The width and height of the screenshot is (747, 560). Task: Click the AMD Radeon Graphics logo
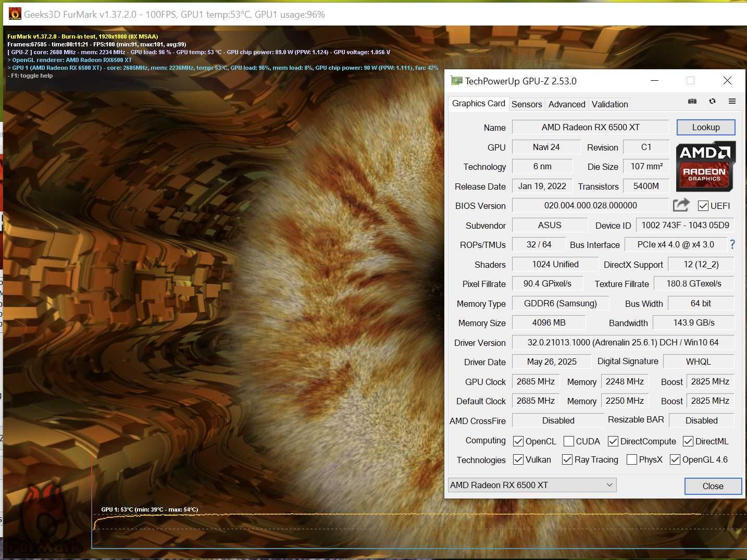(x=706, y=166)
